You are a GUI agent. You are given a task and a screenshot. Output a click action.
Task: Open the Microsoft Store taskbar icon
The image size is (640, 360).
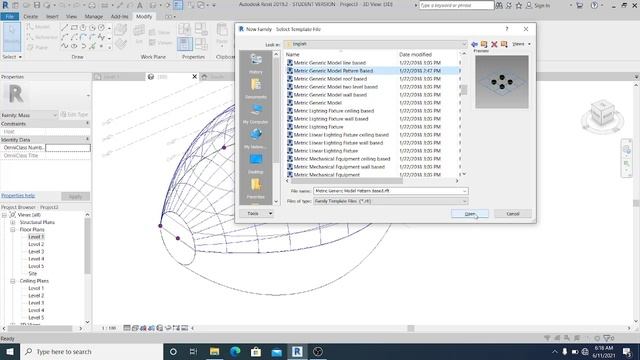[x=256, y=351]
